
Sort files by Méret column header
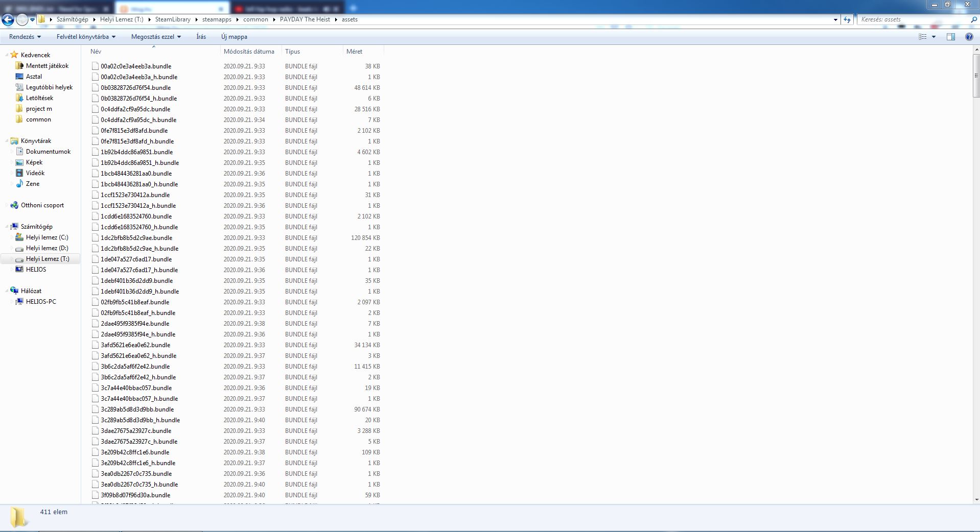point(354,52)
